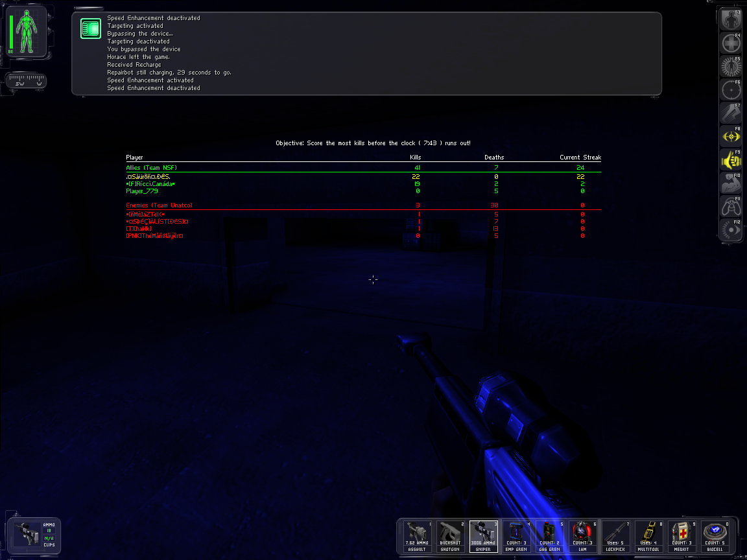Screen dimensions: 747x560
Task: Select the '[PNK]TheManslayer' enemy row
Action: pos(364,236)
